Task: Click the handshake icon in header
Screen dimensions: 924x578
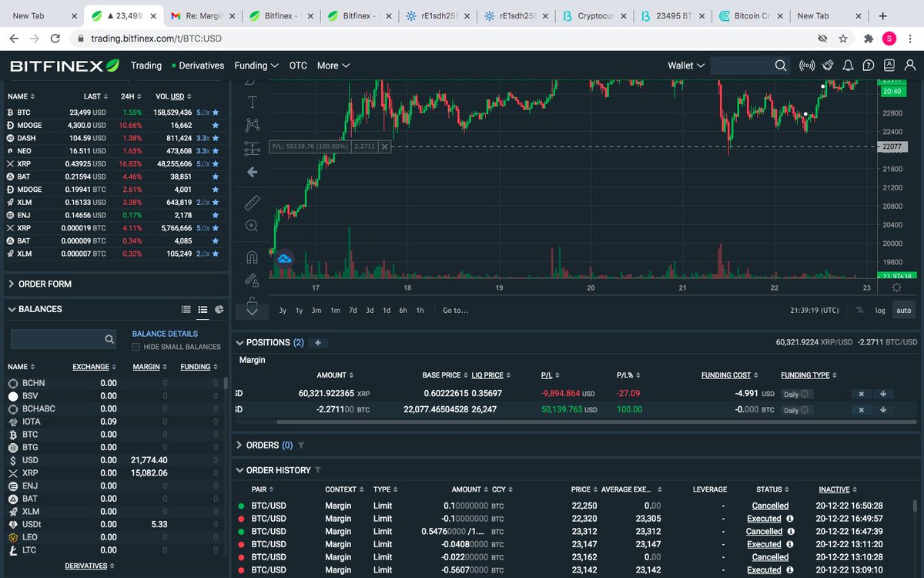Action: (x=828, y=66)
